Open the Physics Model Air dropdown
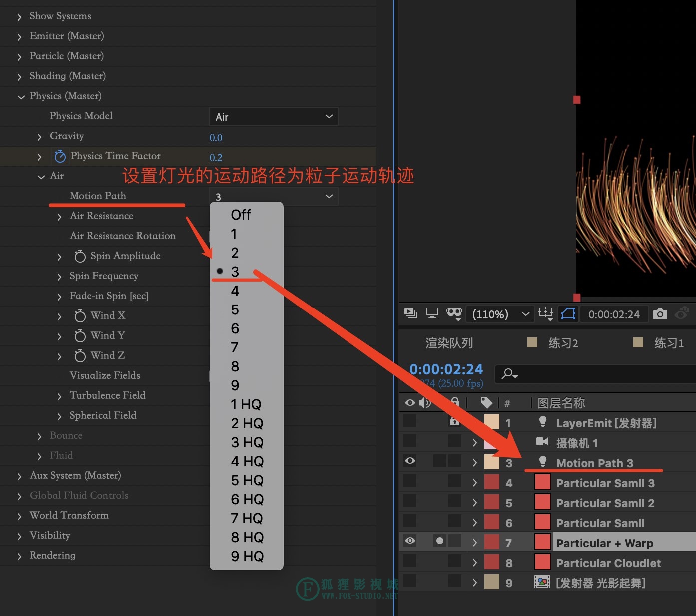 coord(273,117)
